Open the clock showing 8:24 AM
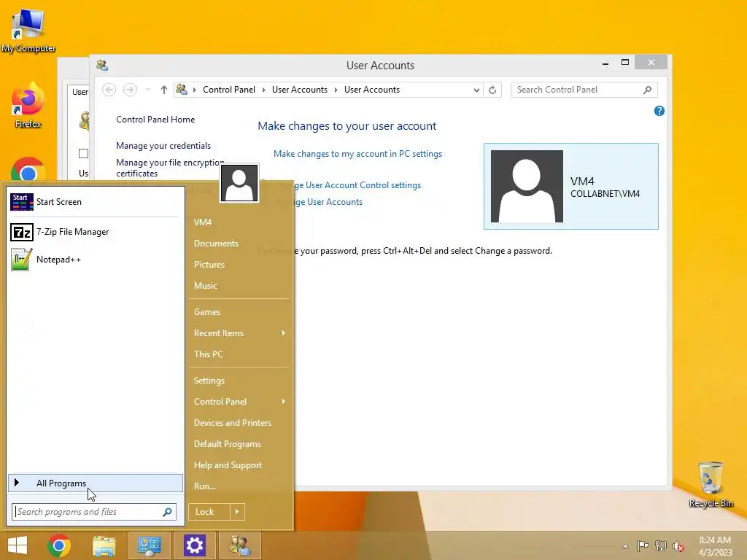Screen dimensions: 747x560 tap(715, 546)
